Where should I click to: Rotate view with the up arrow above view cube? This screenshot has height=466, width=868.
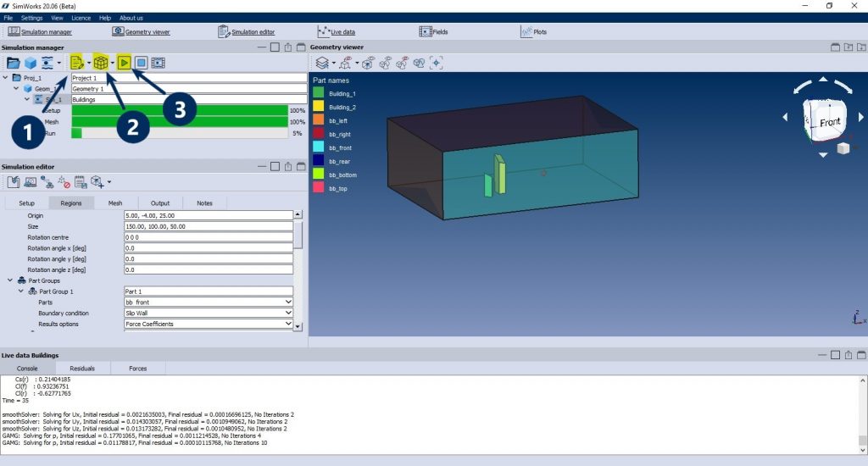[x=823, y=80]
